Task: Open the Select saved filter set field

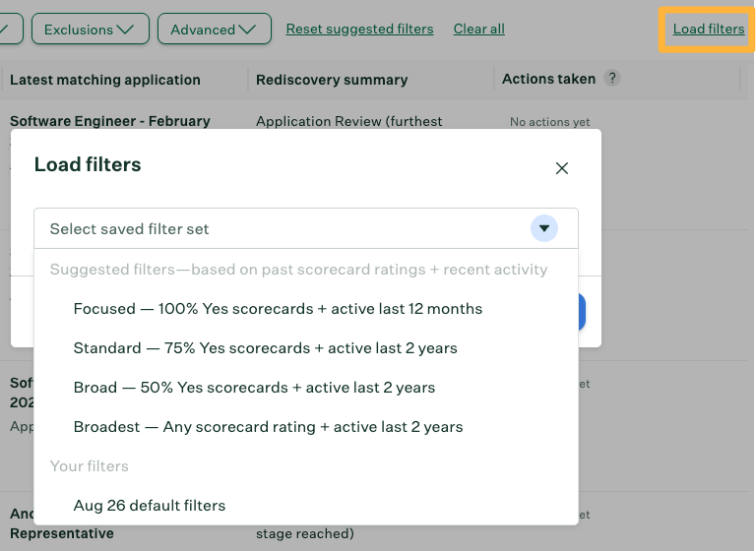Action: coord(306,228)
